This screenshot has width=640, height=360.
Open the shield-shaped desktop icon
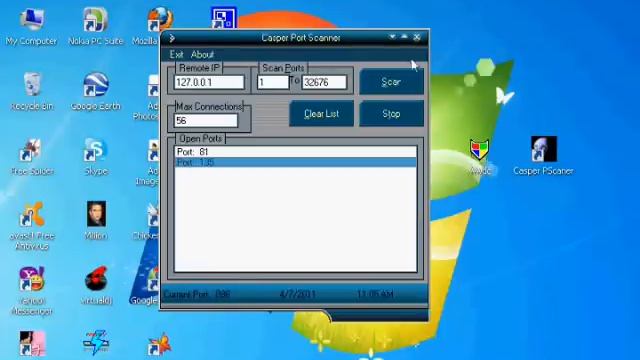point(479,149)
